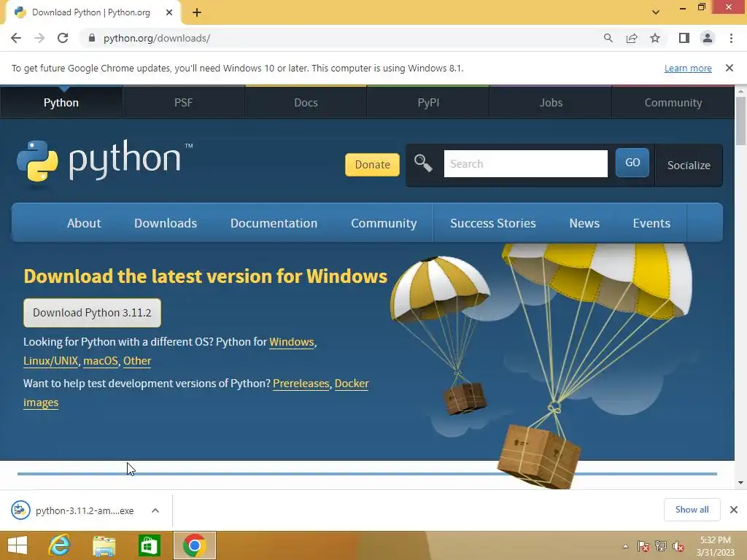This screenshot has height=560, width=747.
Task: Bookmark this tab with the star
Action: tap(655, 38)
